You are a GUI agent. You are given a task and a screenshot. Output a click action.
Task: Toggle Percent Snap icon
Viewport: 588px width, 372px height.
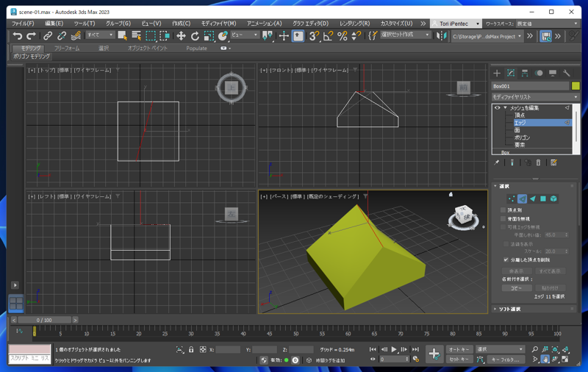pyautogui.click(x=342, y=35)
